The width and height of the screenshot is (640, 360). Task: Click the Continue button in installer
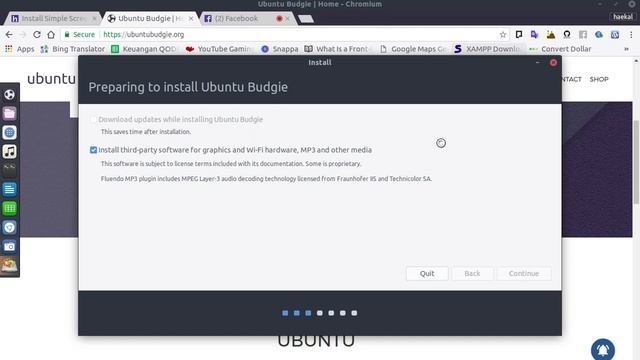click(524, 273)
